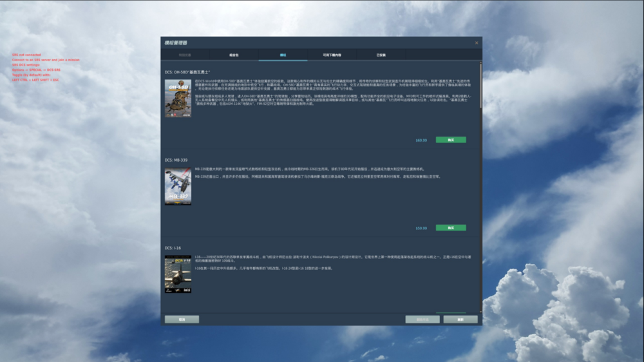The width and height of the screenshot is (644, 362).
Task: Click the MB-339 description paragraph
Action: coord(318,173)
